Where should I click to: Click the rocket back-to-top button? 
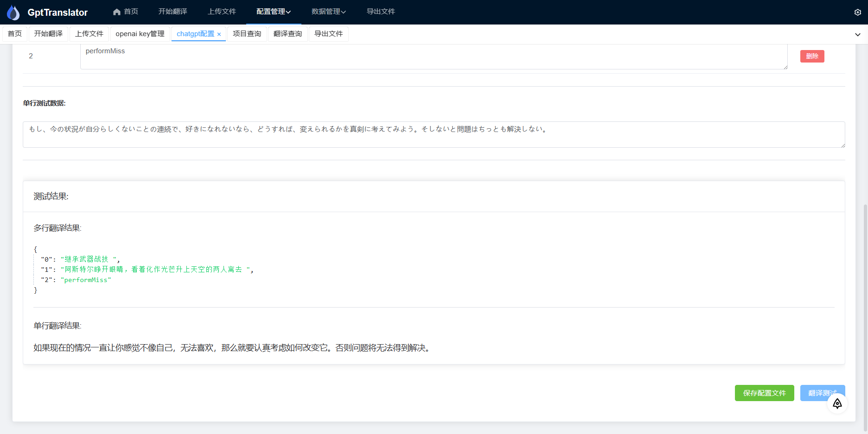[x=837, y=403]
